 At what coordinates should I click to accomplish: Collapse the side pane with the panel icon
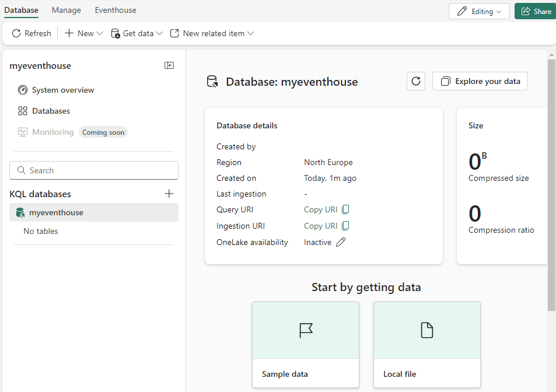pyautogui.click(x=169, y=65)
